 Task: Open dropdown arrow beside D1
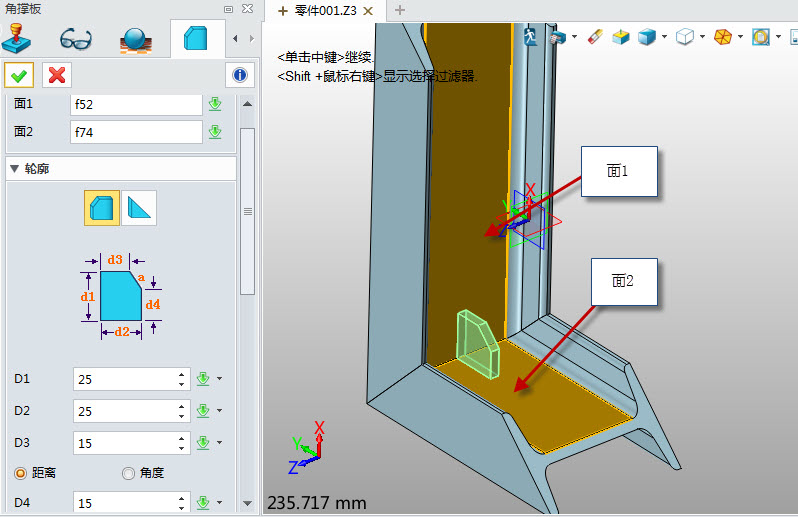coord(220,379)
